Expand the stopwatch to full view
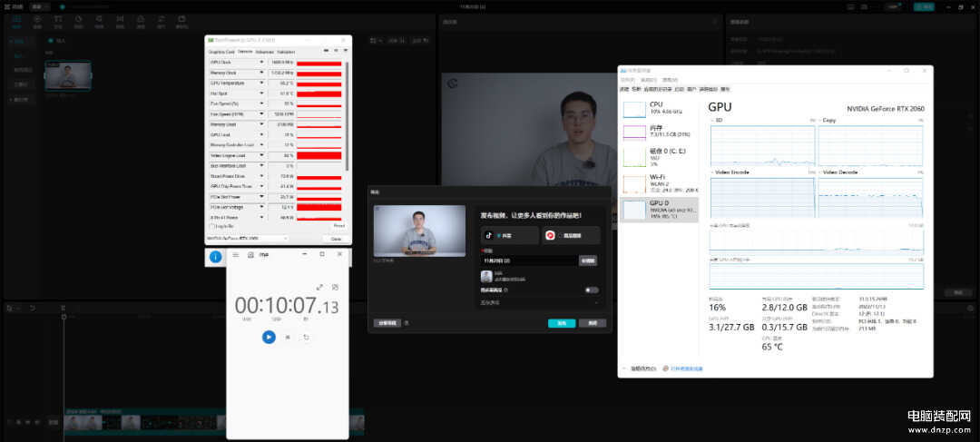The width and height of the screenshot is (980, 442). (319, 287)
